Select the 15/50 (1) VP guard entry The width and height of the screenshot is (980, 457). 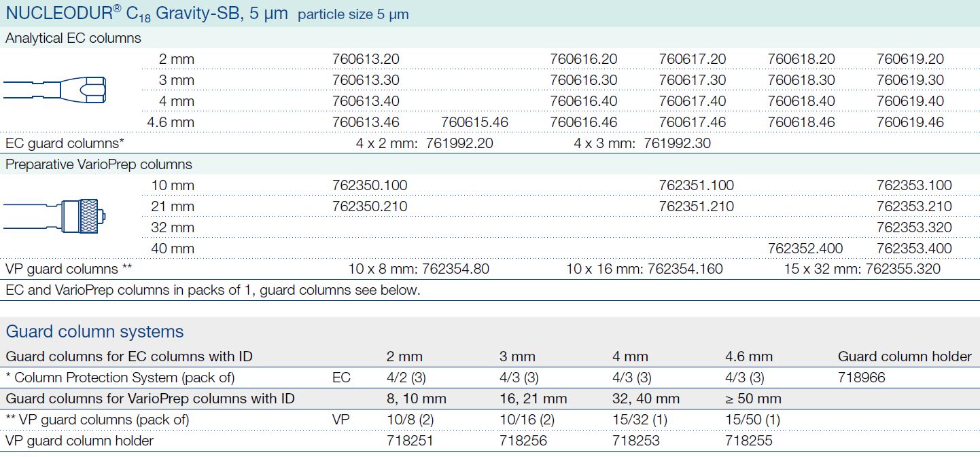[x=752, y=420]
